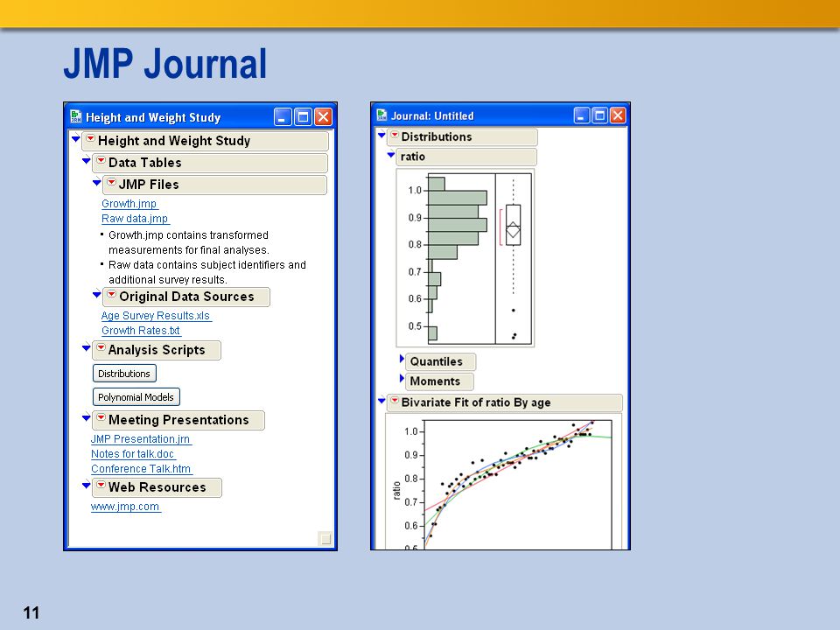This screenshot has width=840, height=630.
Task: Click text 'Raw data contains subject identifiers'
Action: pyautogui.click(x=207, y=272)
